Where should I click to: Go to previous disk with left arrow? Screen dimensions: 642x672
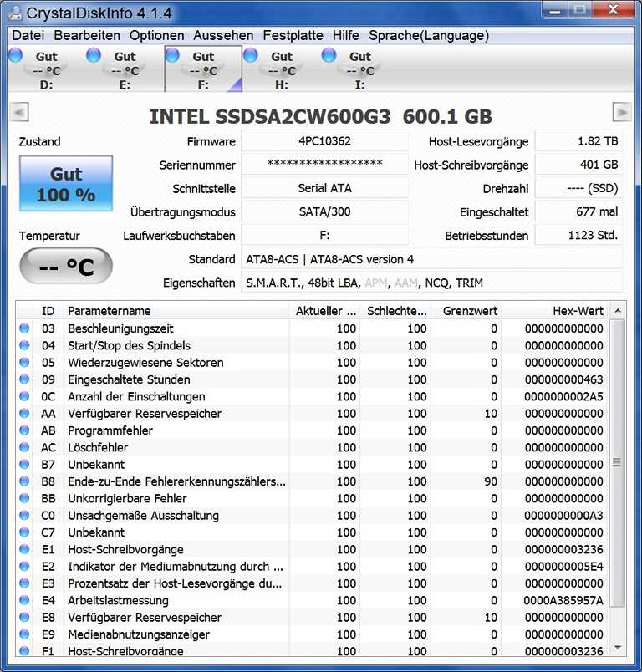19,113
